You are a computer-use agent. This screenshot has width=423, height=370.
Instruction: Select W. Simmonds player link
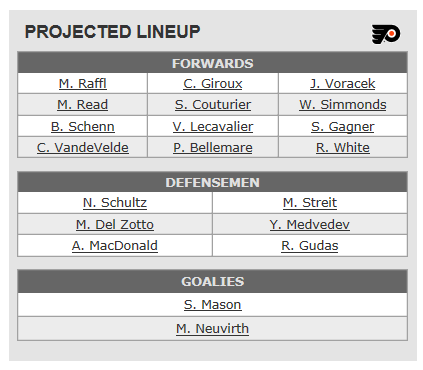343,104
